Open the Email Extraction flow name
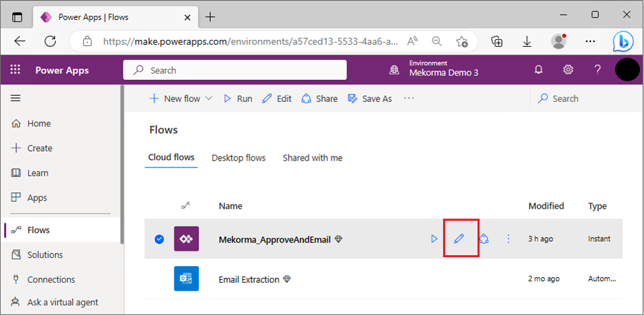The image size is (644, 315). coord(249,279)
